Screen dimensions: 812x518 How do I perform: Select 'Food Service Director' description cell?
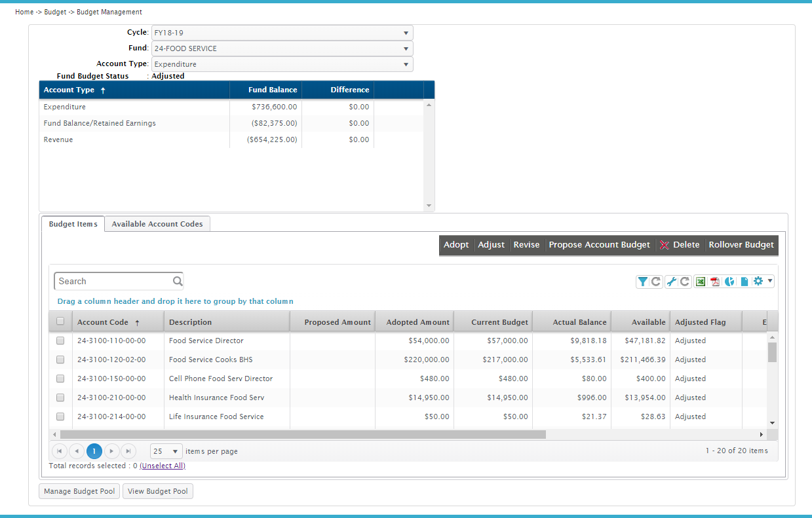[x=227, y=341]
